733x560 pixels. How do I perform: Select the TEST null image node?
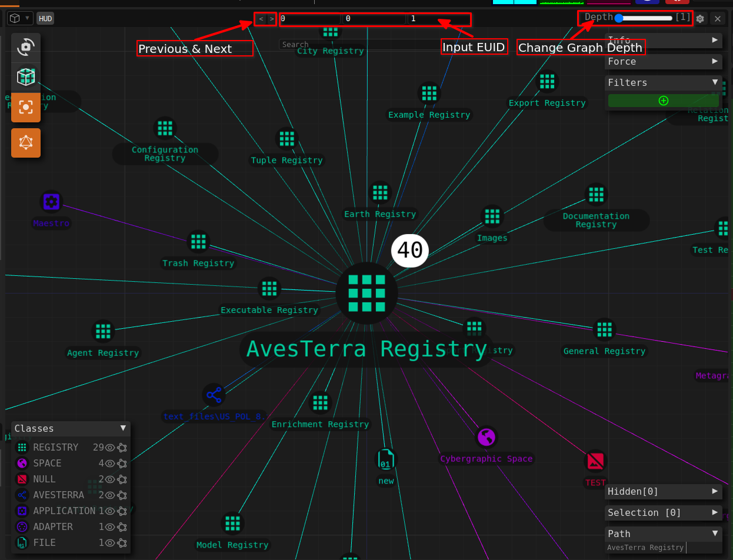point(595,461)
